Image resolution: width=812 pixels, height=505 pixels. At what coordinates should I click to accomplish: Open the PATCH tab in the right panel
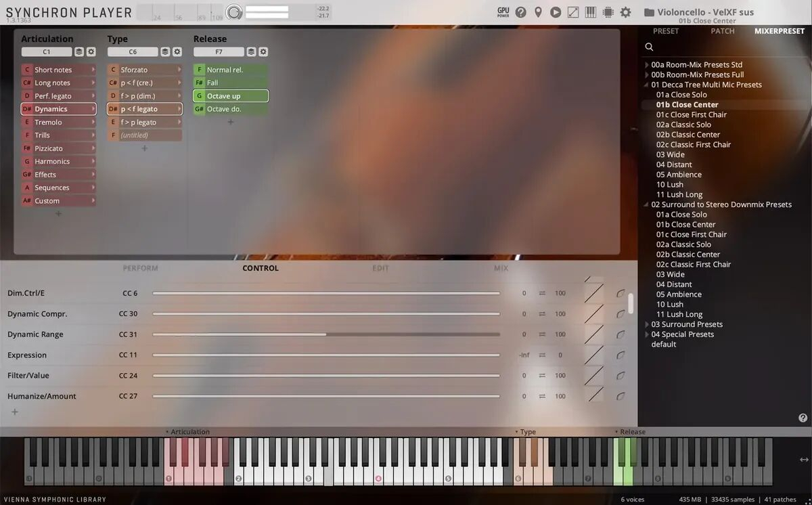[x=723, y=31]
